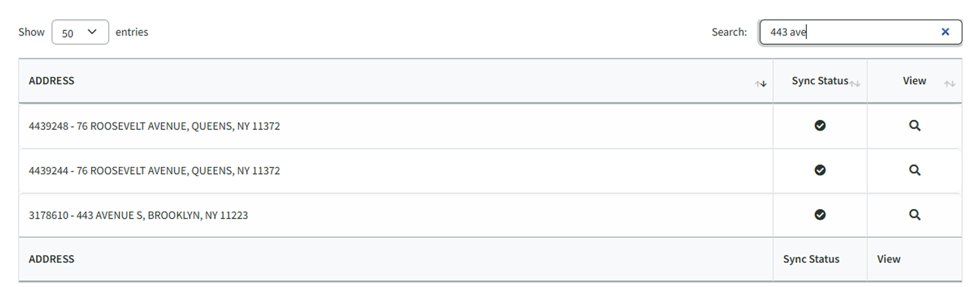Click the Search: label
Screen dimensions: 980x287
coord(729,32)
